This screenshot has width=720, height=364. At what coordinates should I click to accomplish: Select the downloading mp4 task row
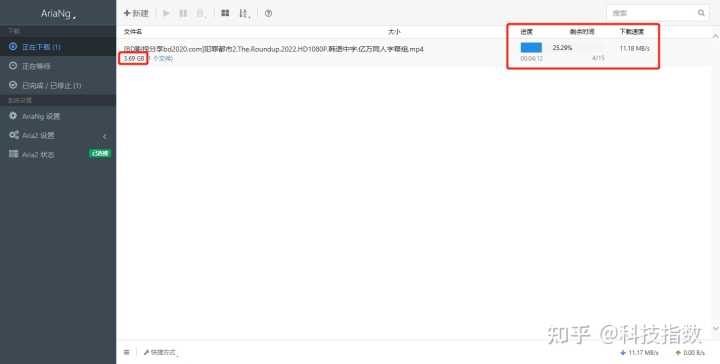pyautogui.click(x=412, y=53)
